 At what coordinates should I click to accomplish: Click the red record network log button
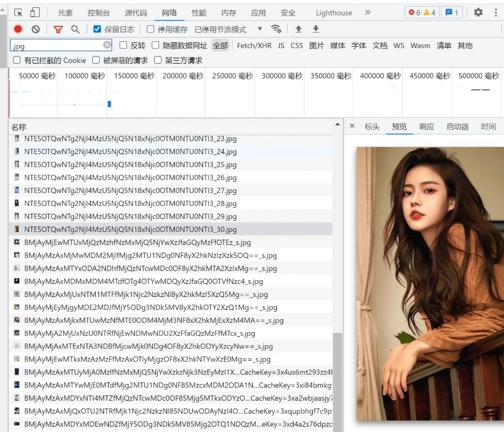18,29
